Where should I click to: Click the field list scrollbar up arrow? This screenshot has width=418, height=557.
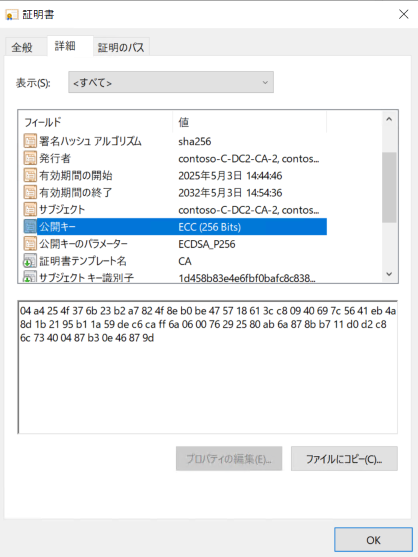[389, 119]
